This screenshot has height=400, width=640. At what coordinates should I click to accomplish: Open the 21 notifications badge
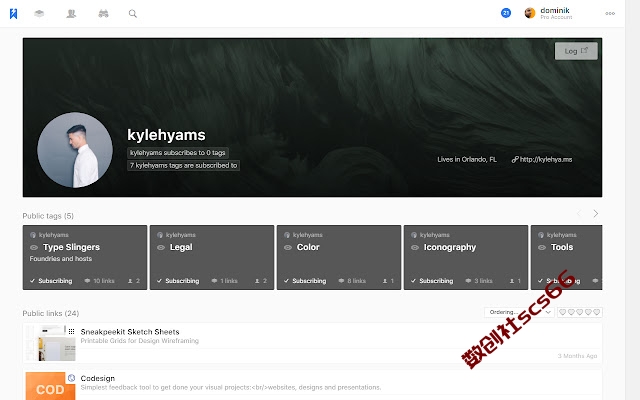click(506, 13)
